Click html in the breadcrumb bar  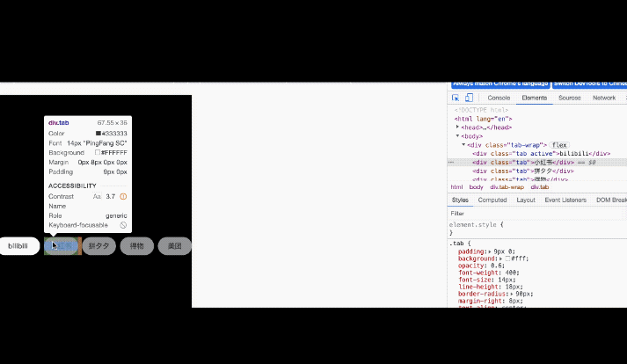tap(456, 186)
